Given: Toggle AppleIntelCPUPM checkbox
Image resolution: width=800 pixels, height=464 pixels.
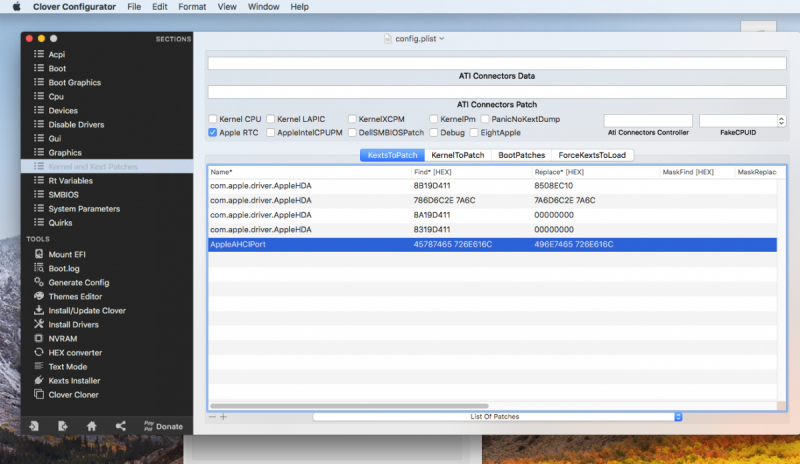Looking at the screenshot, I should [x=270, y=133].
